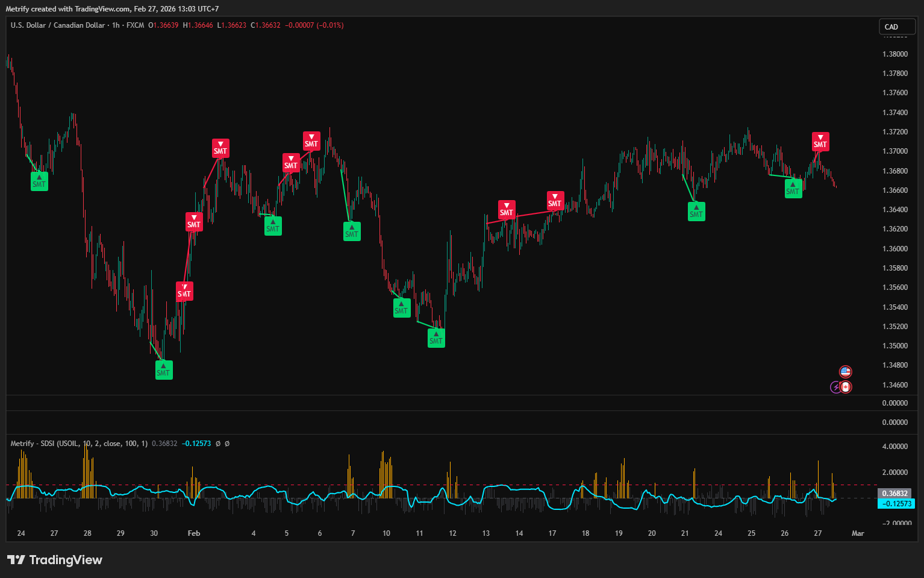Click the green SMT marker above the Feb 4–5 dates
Viewport: 924px width, 578px height.
273,226
